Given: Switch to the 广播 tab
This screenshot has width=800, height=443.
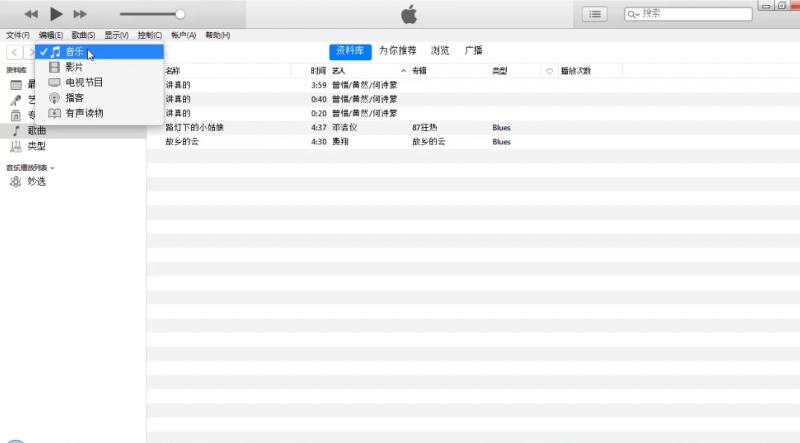Looking at the screenshot, I should (x=473, y=51).
